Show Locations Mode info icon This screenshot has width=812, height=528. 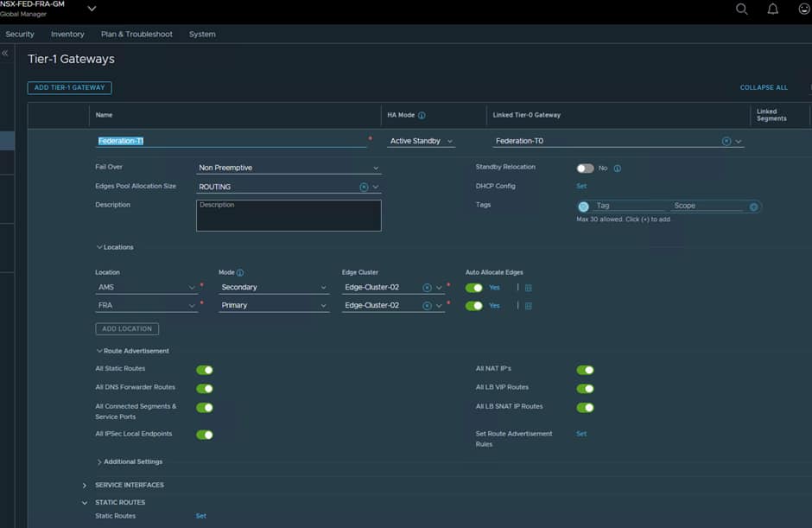click(240, 272)
